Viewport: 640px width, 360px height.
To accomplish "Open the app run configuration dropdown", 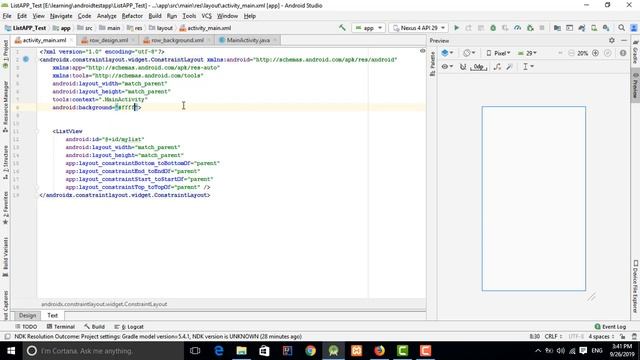I will [369, 28].
